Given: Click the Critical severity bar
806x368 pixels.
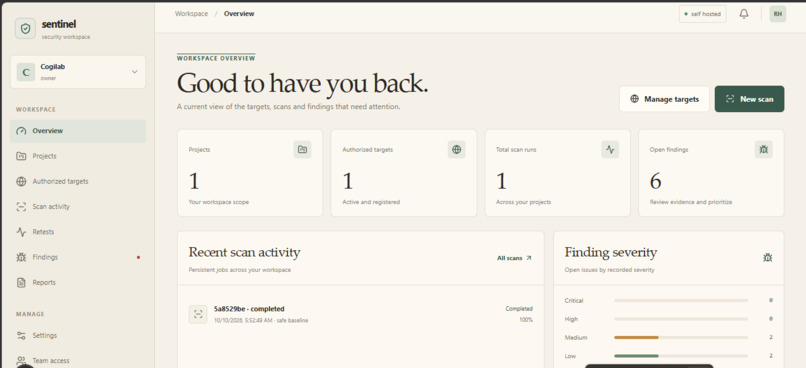Looking at the screenshot, I should click(681, 301).
